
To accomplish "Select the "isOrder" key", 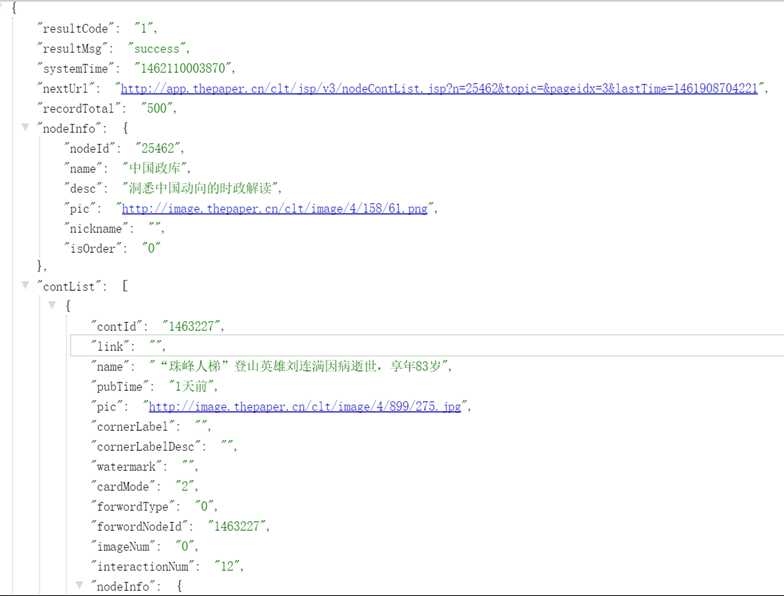I will 96,248.
